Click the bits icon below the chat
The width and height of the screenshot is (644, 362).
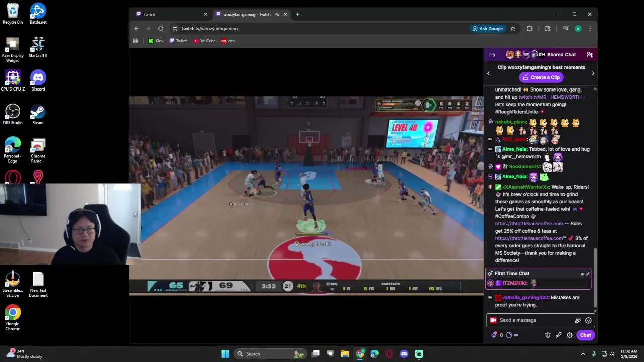click(494, 335)
